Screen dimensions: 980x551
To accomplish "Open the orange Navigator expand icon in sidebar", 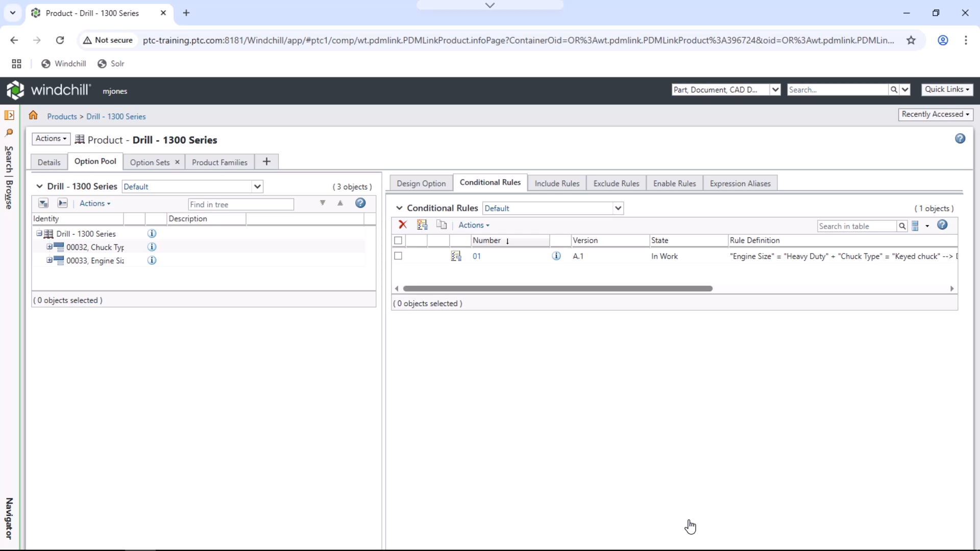I will pyautogui.click(x=9, y=115).
